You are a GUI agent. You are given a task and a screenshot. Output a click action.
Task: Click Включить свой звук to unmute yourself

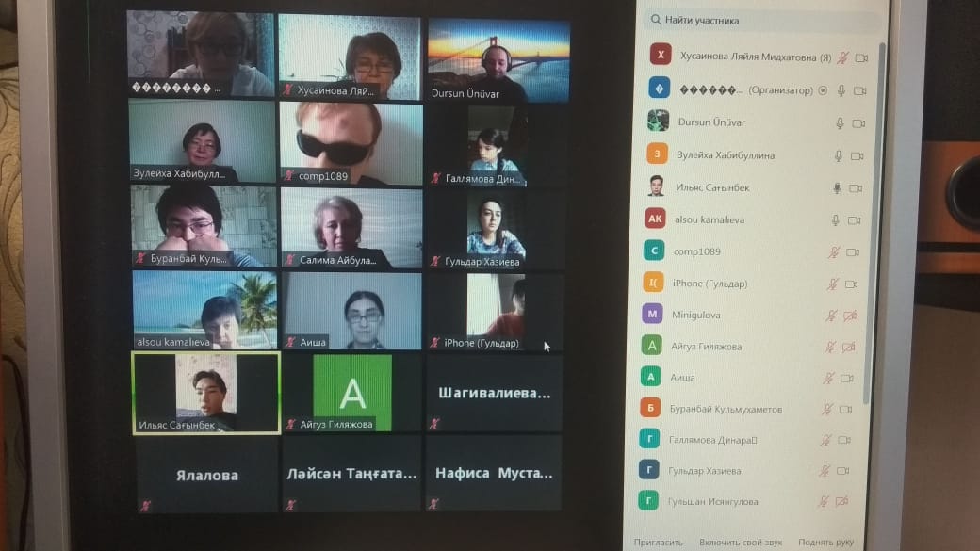pyautogui.click(x=741, y=543)
